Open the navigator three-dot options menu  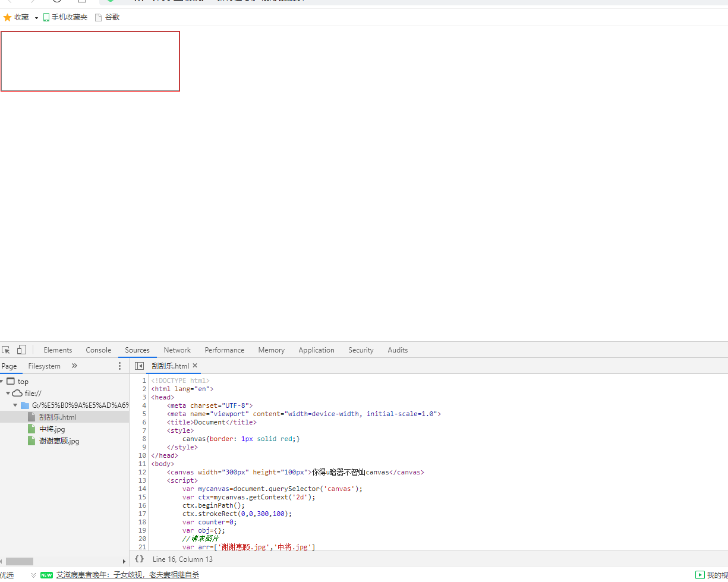pos(119,366)
